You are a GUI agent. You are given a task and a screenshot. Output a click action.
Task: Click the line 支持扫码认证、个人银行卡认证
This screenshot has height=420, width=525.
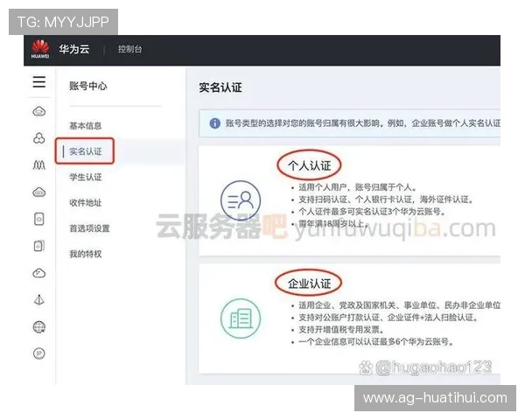(x=386, y=199)
